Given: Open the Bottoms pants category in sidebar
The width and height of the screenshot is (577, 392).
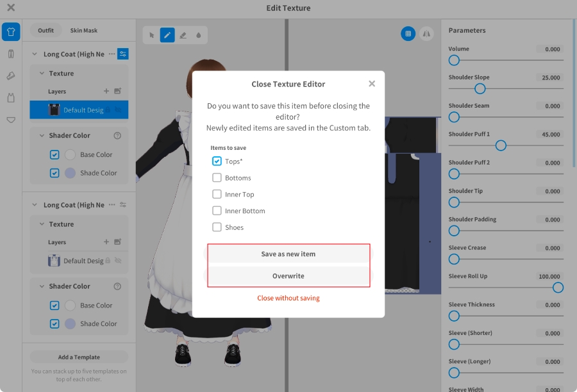Looking at the screenshot, I should [x=11, y=54].
